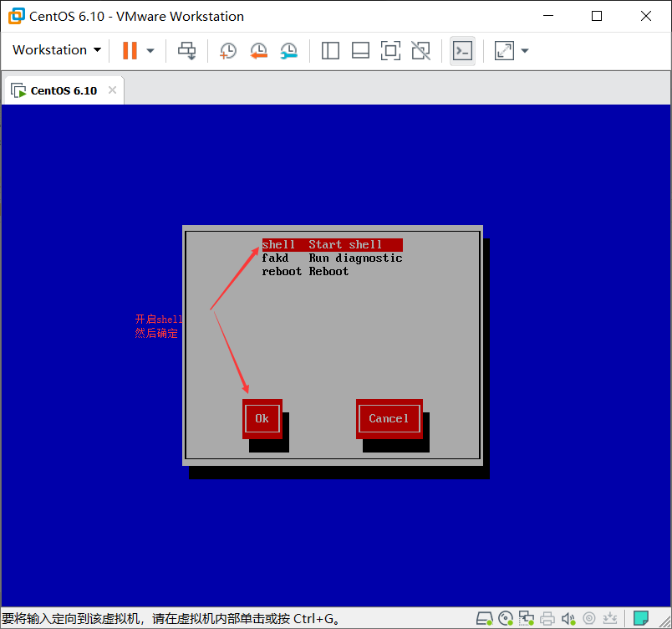Click the sound card status icon
This screenshot has height=629, width=672.
point(568,618)
